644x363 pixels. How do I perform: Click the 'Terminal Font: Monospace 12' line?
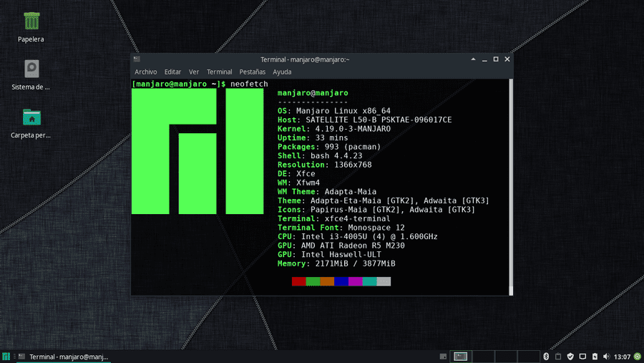[341, 228]
